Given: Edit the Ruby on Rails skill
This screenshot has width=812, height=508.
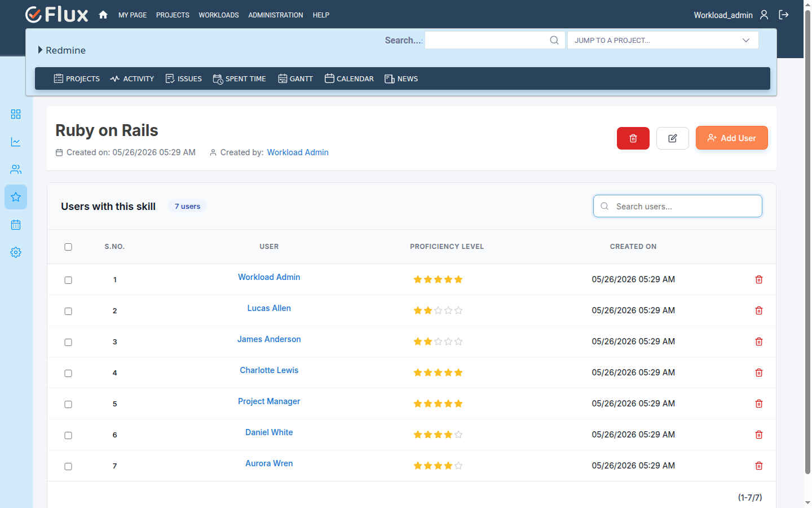Looking at the screenshot, I should click(673, 138).
